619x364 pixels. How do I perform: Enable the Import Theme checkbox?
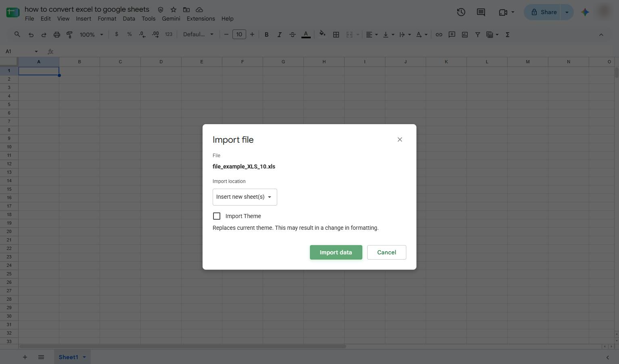tap(217, 216)
